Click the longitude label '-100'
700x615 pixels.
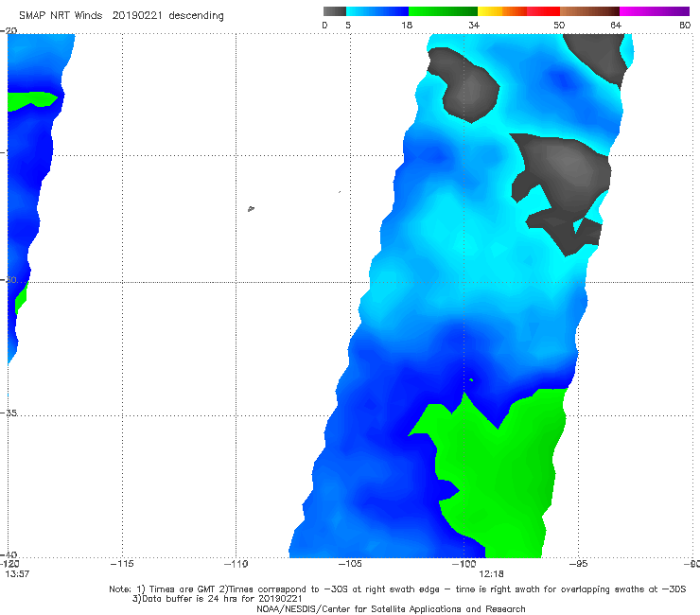(464, 564)
